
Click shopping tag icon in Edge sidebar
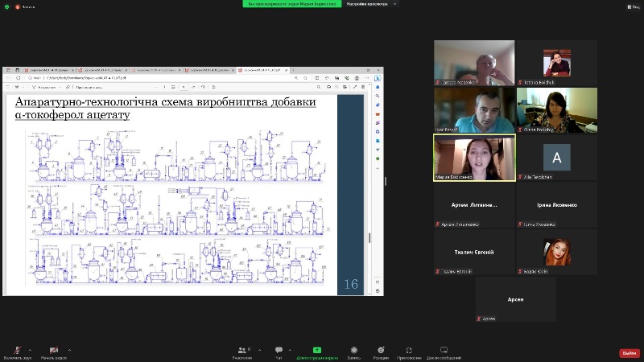(x=378, y=105)
